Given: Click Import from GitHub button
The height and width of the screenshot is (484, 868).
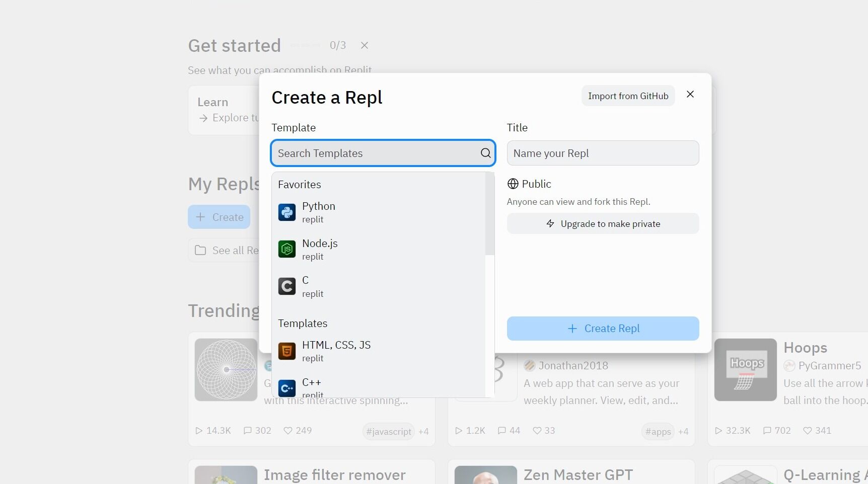Looking at the screenshot, I should pos(628,96).
